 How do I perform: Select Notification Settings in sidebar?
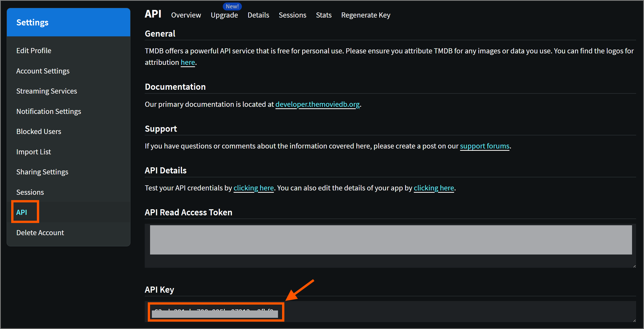click(x=49, y=111)
